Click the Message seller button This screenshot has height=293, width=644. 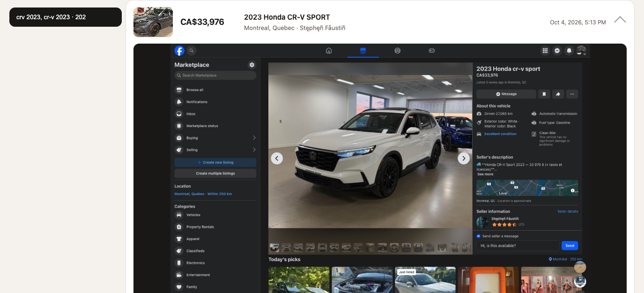[506, 94]
